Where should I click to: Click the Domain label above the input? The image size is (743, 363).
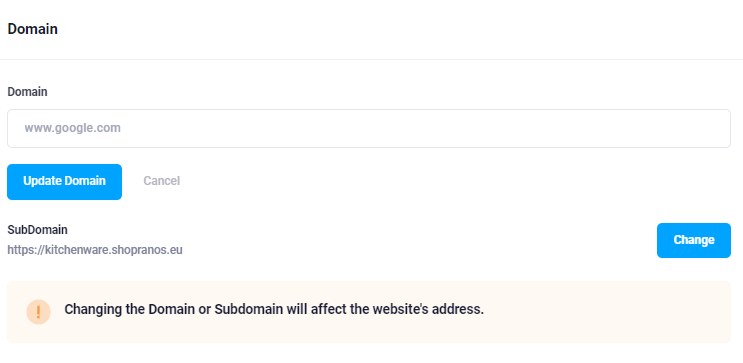(x=27, y=91)
